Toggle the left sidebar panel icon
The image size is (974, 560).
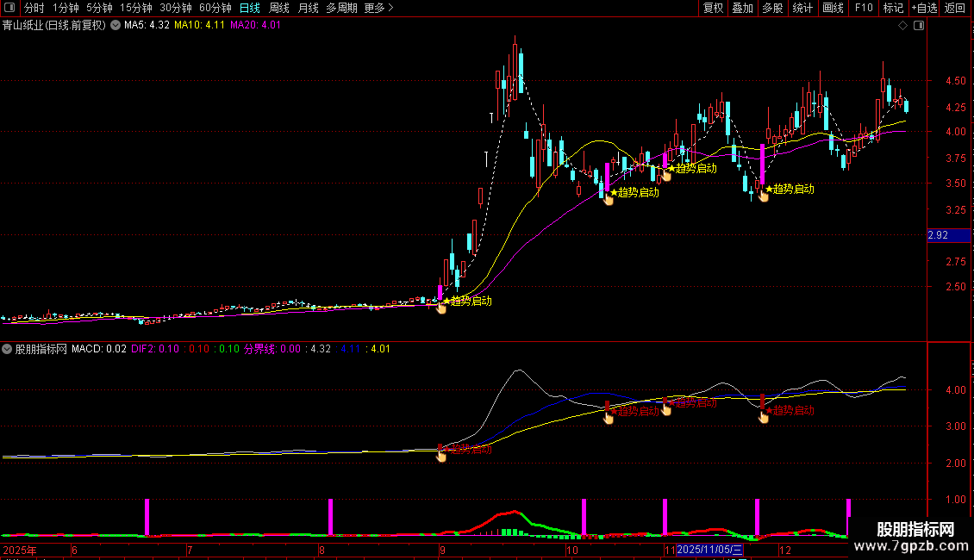(x=9, y=8)
